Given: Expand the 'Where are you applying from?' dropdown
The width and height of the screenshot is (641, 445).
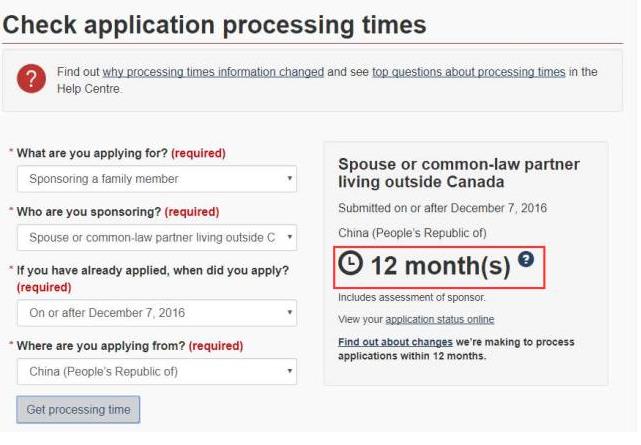Looking at the screenshot, I should coord(157,371).
